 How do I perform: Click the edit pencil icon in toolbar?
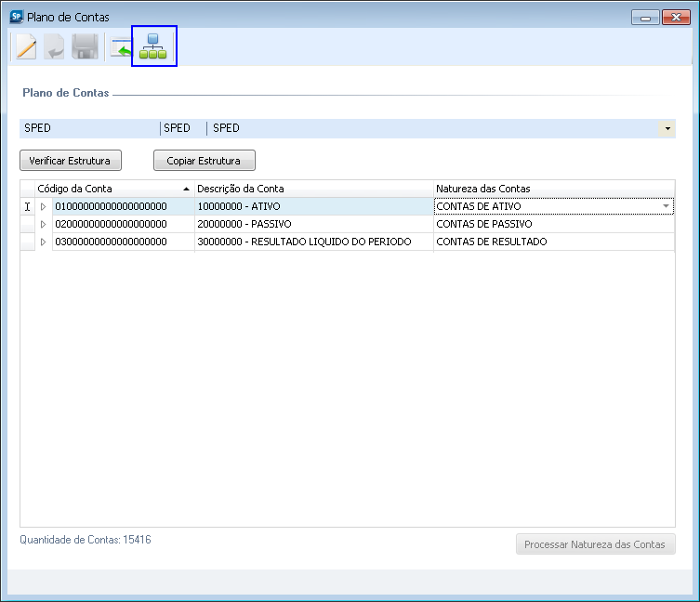tap(26, 46)
